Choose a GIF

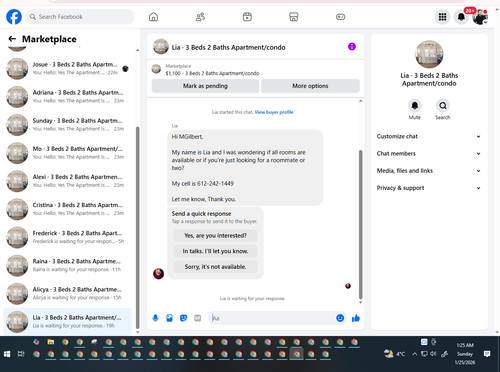pos(198,318)
